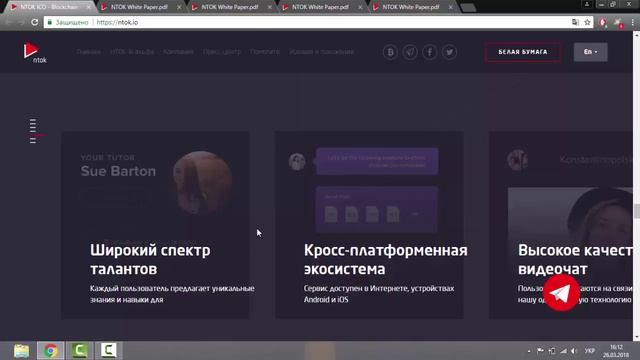Open the white Camtasia Recorder taskbar icon
640x360 pixels.
(x=109, y=351)
